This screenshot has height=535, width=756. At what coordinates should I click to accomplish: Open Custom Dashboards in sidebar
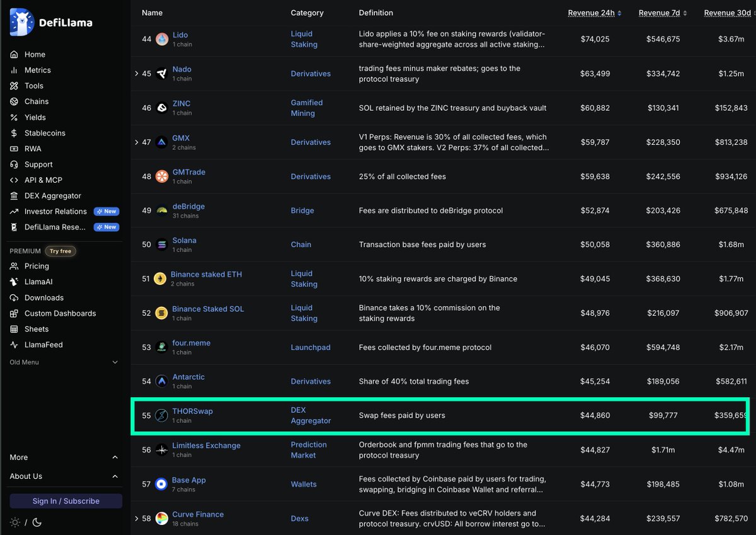pos(60,313)
